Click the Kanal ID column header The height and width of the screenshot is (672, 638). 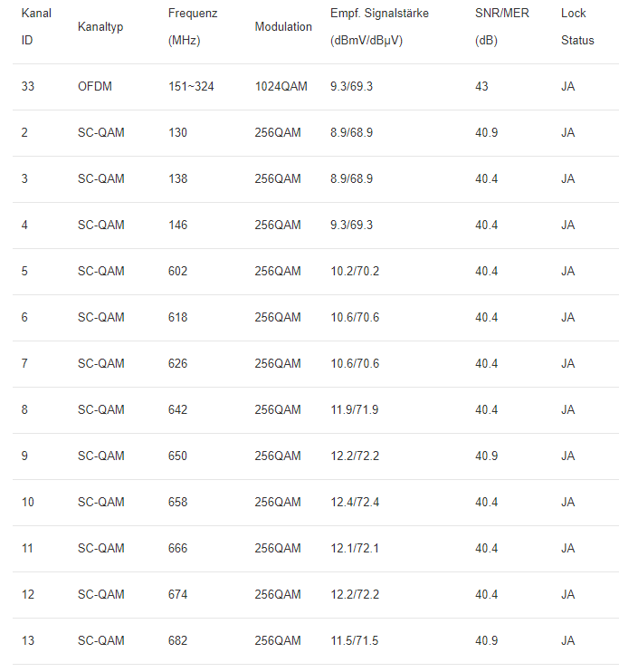pos(36,26)
